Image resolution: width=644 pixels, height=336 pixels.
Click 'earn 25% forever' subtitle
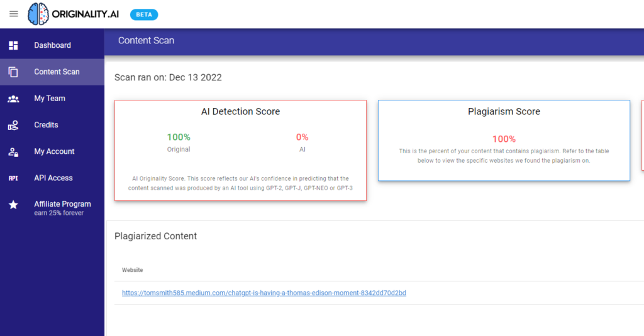58,213
